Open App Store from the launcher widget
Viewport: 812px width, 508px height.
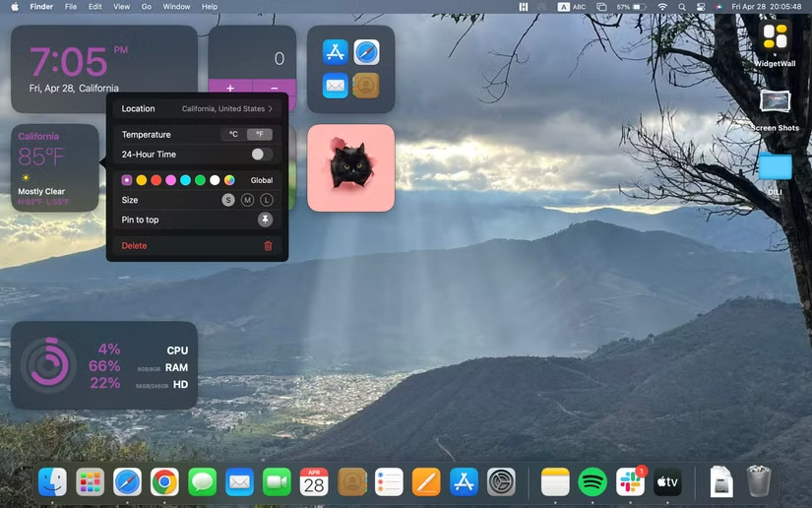pos(336,52)
